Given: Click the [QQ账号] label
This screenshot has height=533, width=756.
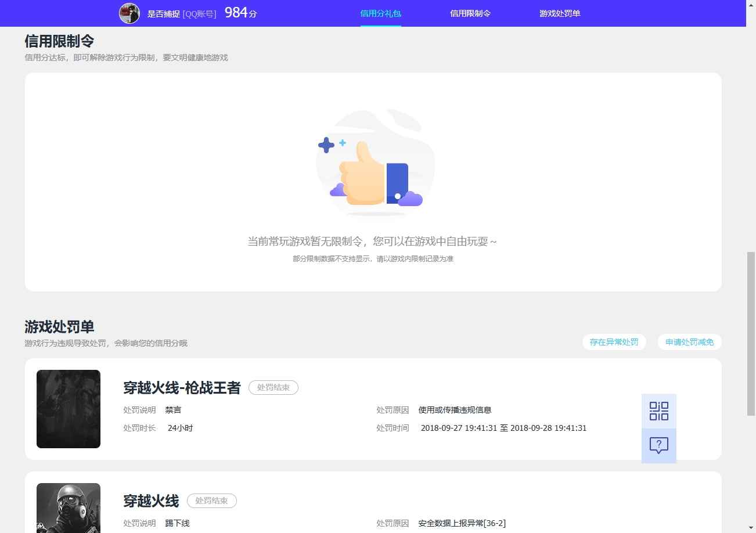Looking at the screenshot, I should [x=199, y=13].
